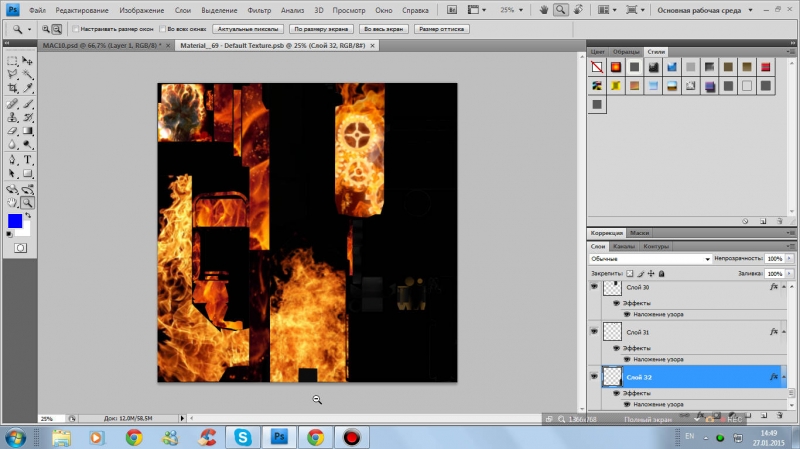Select the Path Selection tool
800x449 pixels.
[12, 173]
